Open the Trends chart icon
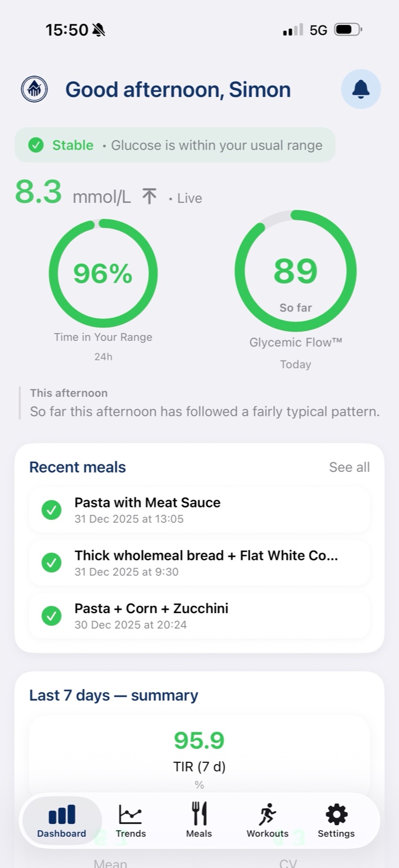Viewport: 399px width, 868px height. click(x=131, y=814)
